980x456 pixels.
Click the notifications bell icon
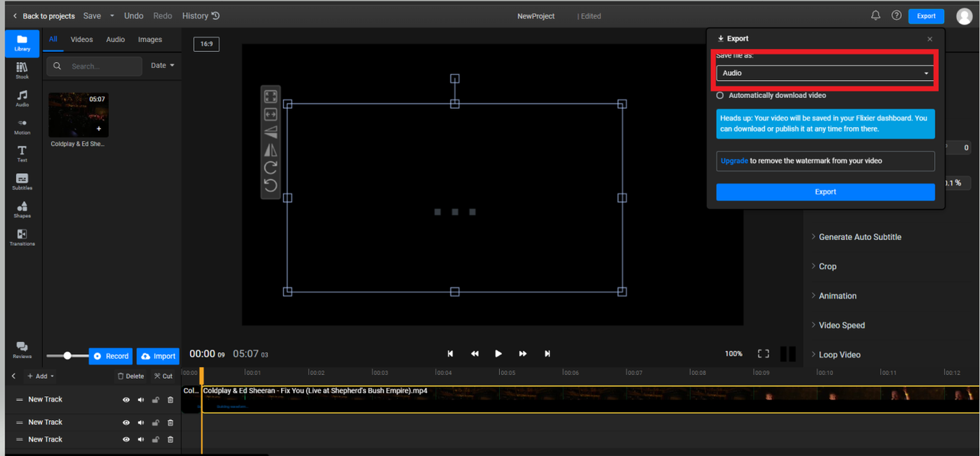click(876, 15)
